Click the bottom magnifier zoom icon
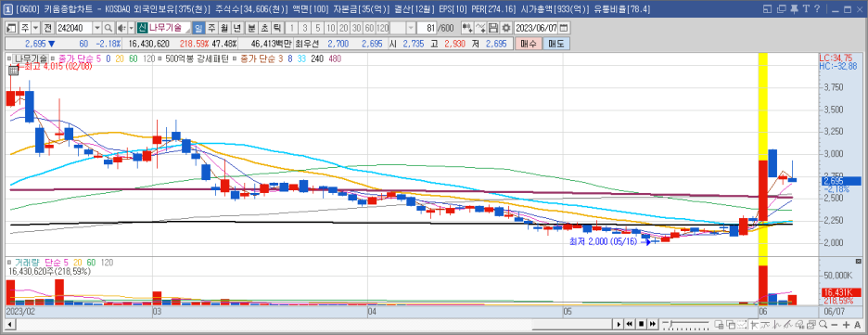Screen dimensions: 868x335 click(x=823, y=325)
